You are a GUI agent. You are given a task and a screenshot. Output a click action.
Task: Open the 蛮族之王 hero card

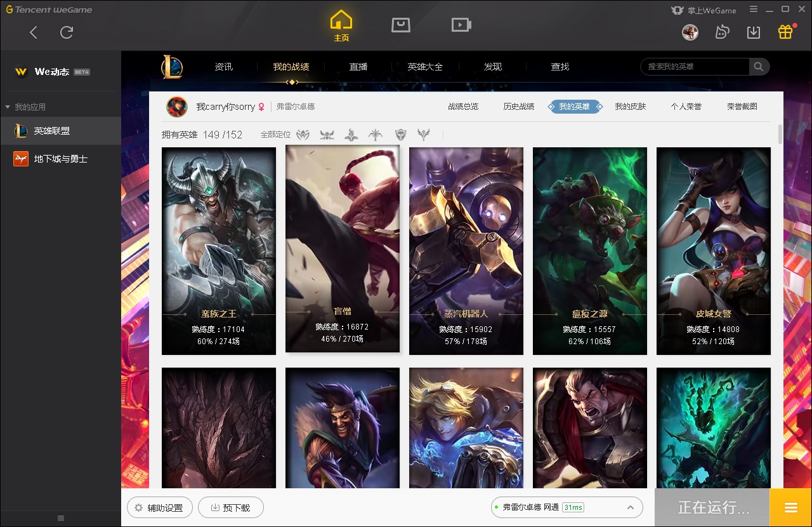pos(219,251)
